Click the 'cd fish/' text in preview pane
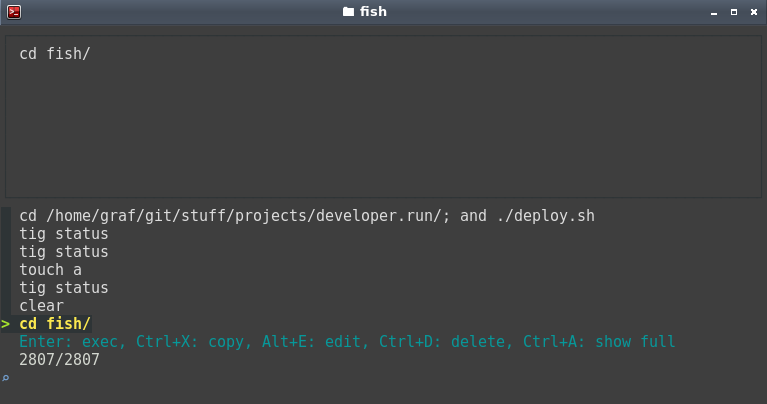Image resolution: width=767 pixels, height=404 pixels. (55, 53)
